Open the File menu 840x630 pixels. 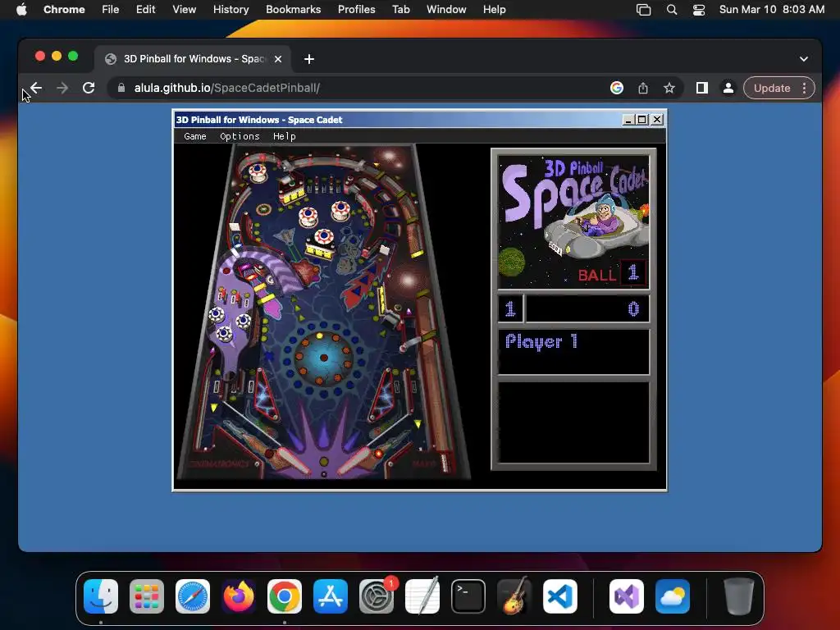(x=111, y=9)
